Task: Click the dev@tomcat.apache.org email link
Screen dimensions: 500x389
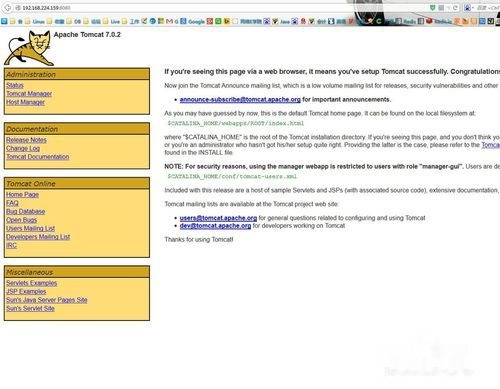Action: coord(215,226)
